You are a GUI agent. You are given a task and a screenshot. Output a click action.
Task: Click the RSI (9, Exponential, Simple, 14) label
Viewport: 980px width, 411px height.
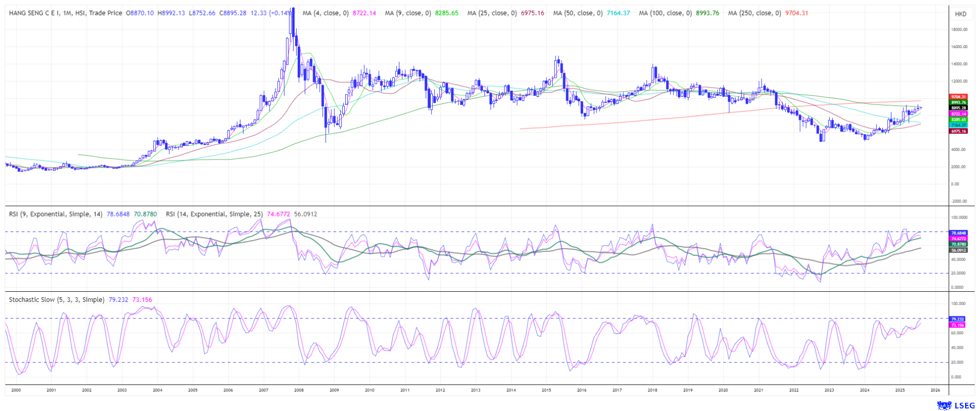pos(56,214)
